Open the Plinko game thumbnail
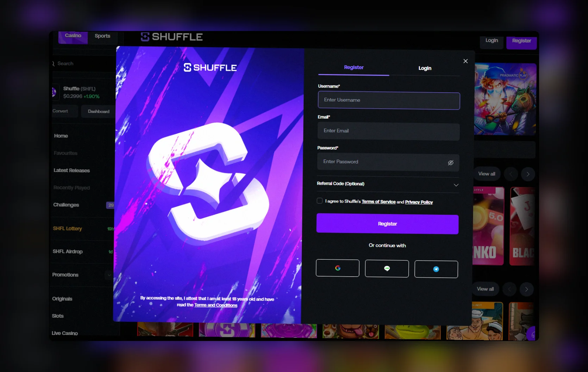 click(488, 226)
